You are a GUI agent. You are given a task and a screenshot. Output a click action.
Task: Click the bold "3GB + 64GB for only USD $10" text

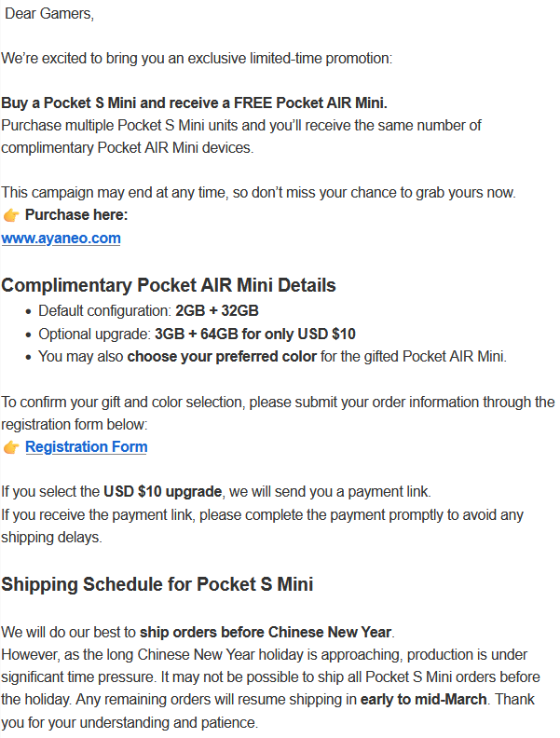click(255, 334)
